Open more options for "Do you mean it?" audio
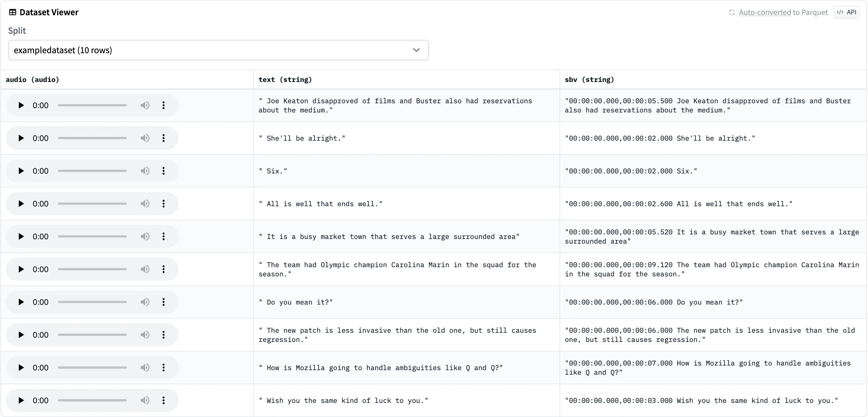 tap(163, 302)
